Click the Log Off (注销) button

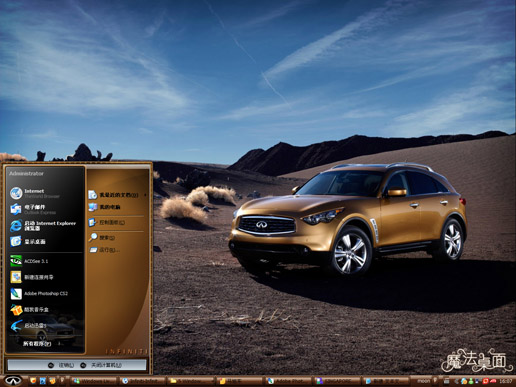coord(61,365)
